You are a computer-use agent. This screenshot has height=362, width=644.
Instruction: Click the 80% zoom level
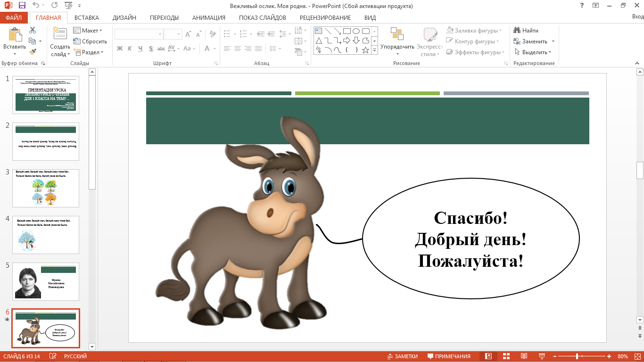tap(623, 356)
